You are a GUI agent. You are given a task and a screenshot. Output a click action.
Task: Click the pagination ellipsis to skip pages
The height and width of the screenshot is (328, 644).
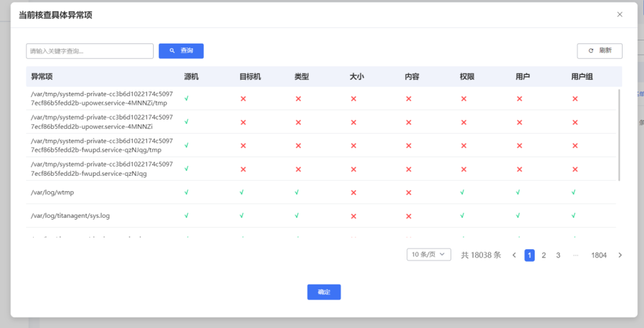click(x=576, y=255)
